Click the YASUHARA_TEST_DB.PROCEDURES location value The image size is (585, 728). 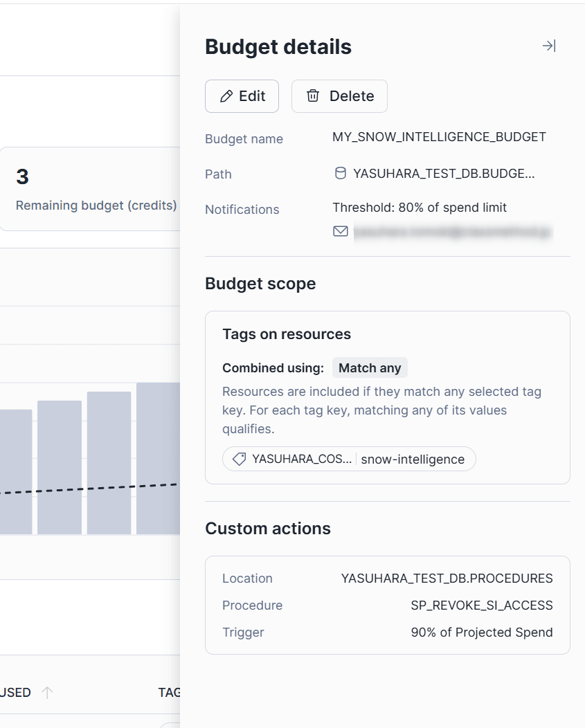[x=447, y=579]
